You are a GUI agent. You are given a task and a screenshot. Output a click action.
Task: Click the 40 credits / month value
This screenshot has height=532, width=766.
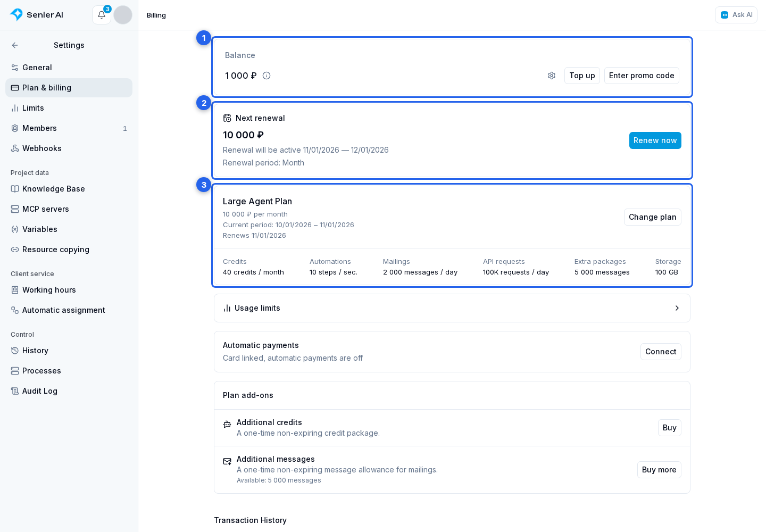click(x=253, y=272)
